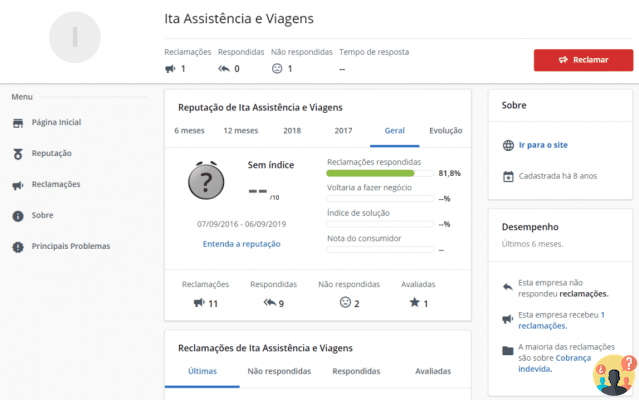Open the Entenda a reputação link
This screenshot has height=400, width=639.
click(x=242, y=244)
